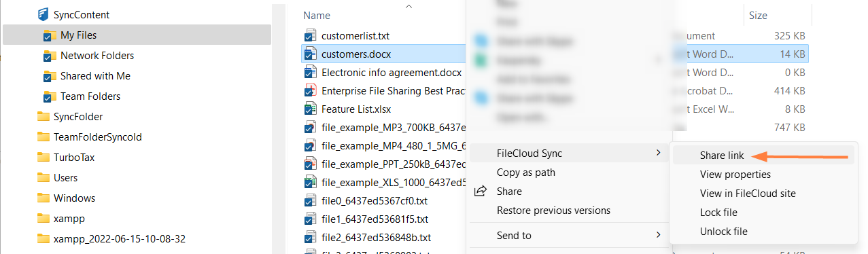This screenshot has width=868, height=254.
Task: Click the Share icon in context menu
Action: pos(481,192)
